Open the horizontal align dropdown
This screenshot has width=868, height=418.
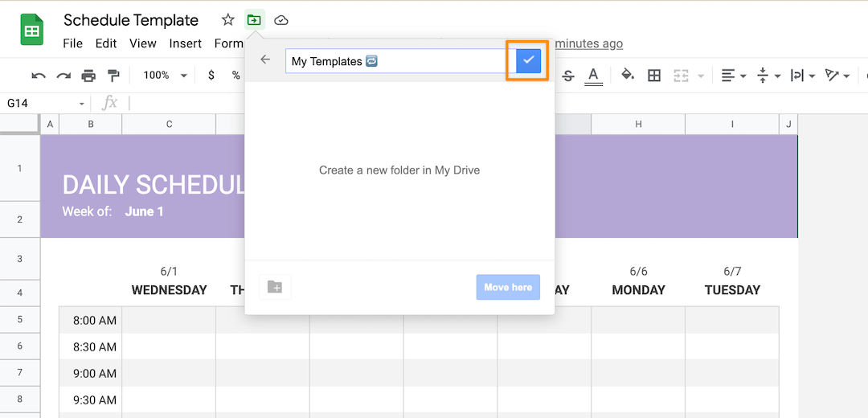(733, 76)
